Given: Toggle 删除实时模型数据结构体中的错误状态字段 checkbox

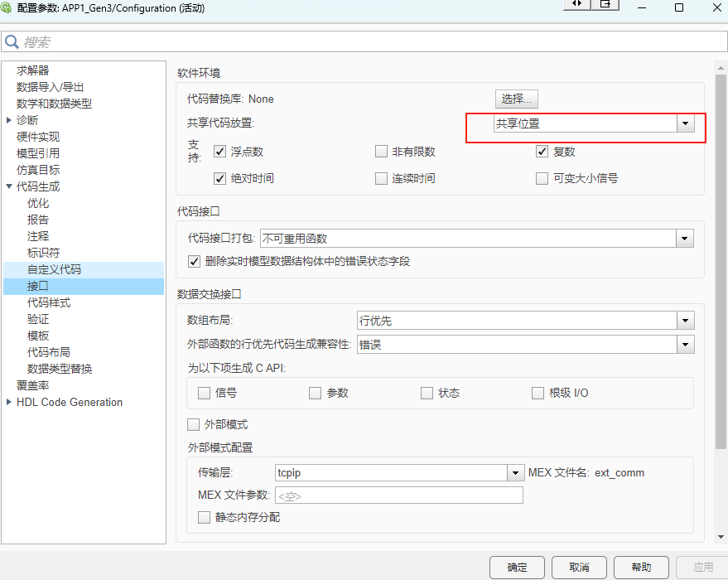Looking at the screenshot, I should click(194, 262).
